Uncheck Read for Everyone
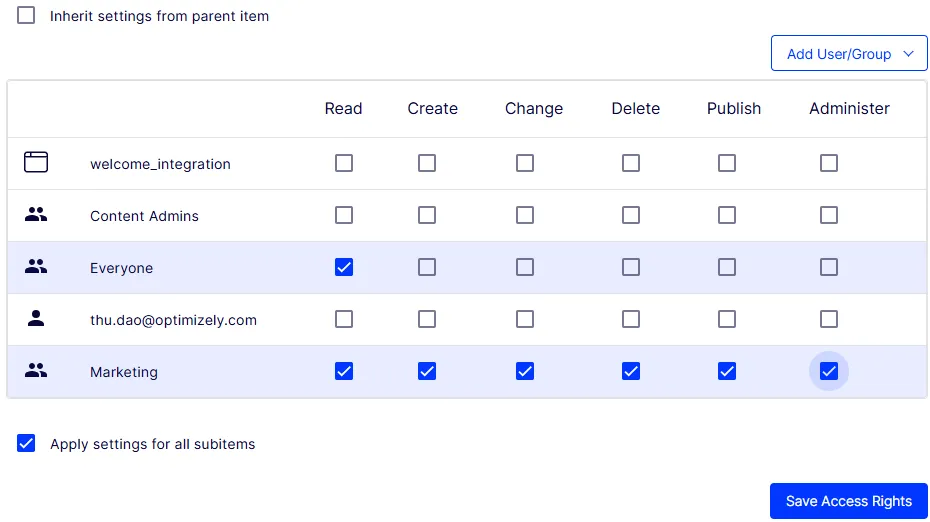The image size is (930, 522). pyautogui.click(x=344, y=268)
